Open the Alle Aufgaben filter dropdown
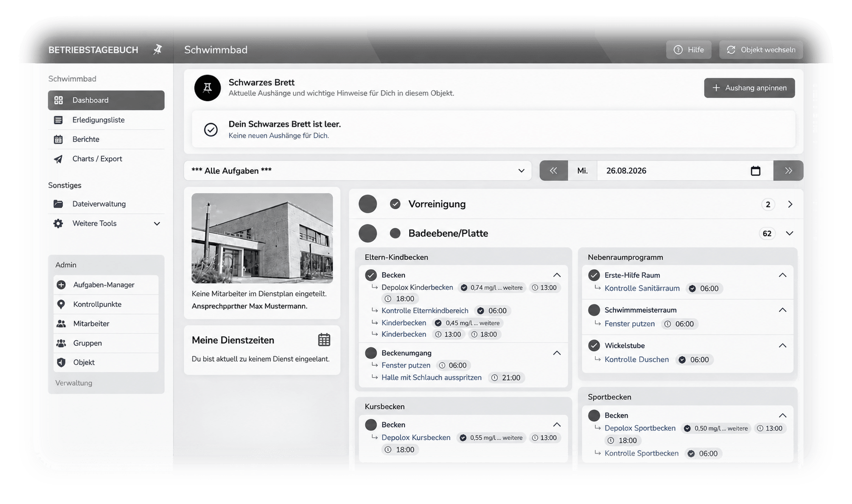Viewport: 852px width, 504px height. (x=358, y=171)
